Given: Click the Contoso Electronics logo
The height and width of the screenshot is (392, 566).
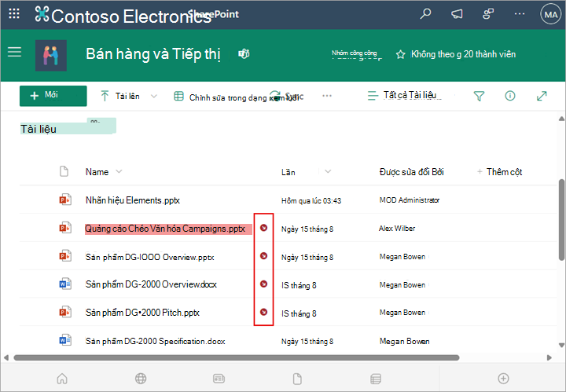Looking at the screenshot, I should point(42,14).
